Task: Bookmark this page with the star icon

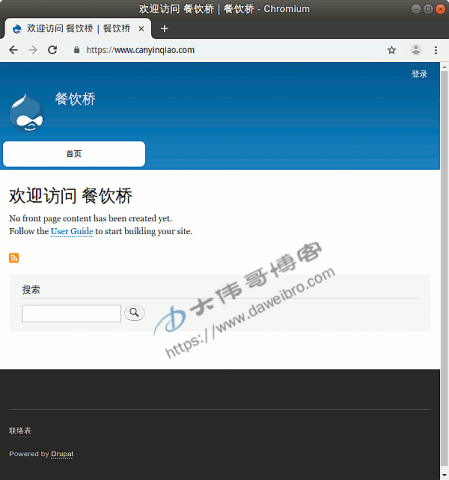Action: [392, 50]
